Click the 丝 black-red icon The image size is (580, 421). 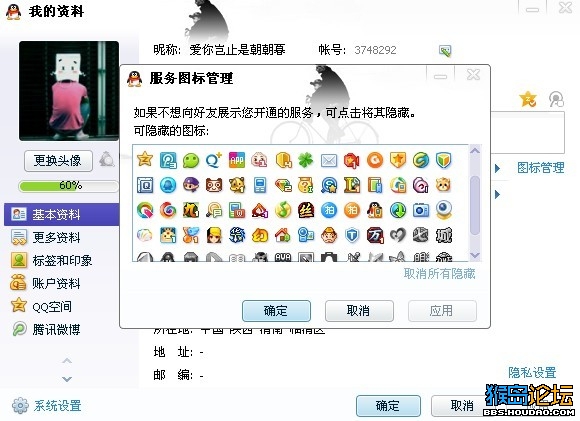click(306, 210)
